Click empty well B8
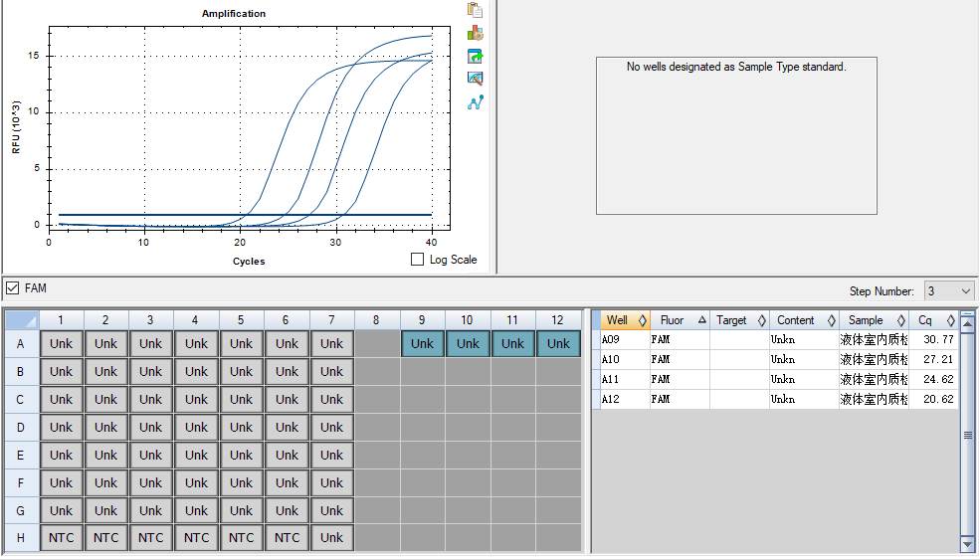The height and width of the screenshot is (560, 980). point(377,372)
